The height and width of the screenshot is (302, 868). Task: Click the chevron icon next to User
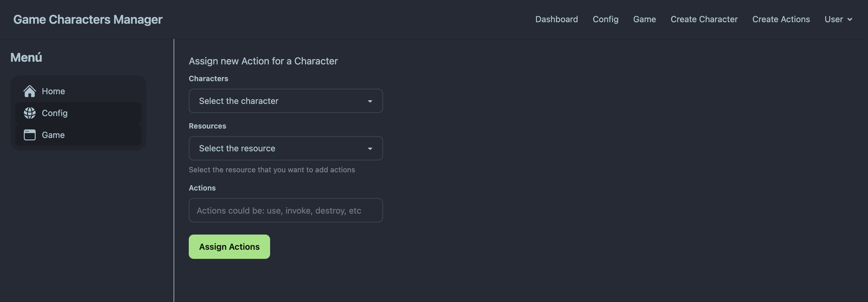pyautogui.click(x=849, y=19)
